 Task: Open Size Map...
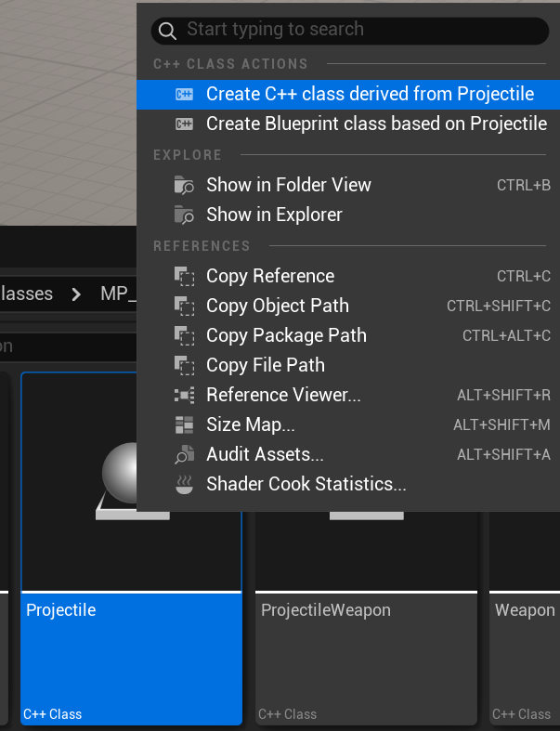pyautogui.click(x=348, y=425)
